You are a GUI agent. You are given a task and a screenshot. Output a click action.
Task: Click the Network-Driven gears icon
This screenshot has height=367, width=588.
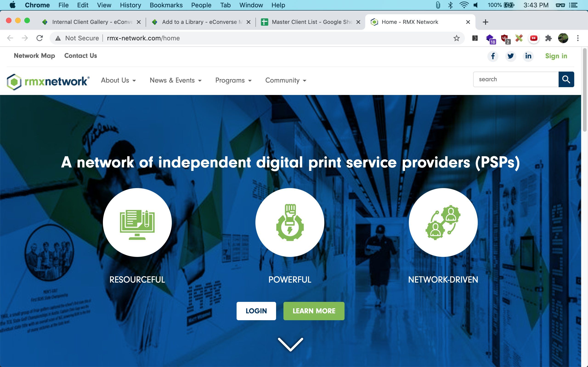(x=443, y=222)
